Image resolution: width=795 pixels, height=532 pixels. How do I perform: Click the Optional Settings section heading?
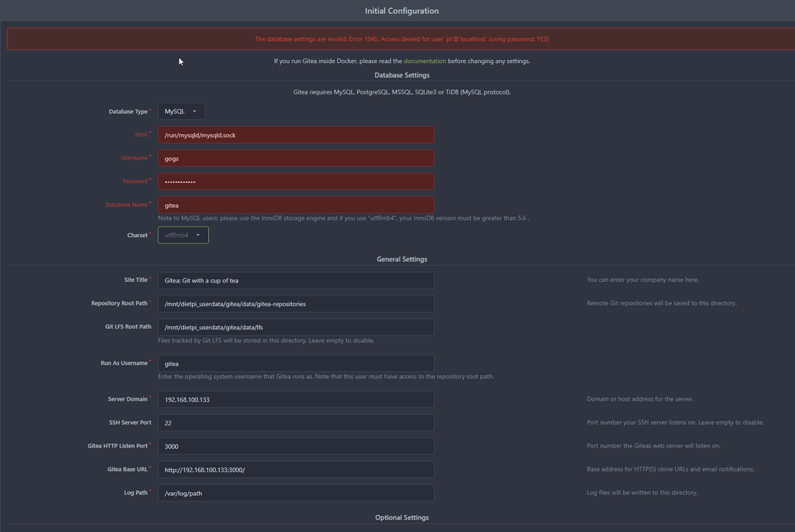(x=402, y=517)
